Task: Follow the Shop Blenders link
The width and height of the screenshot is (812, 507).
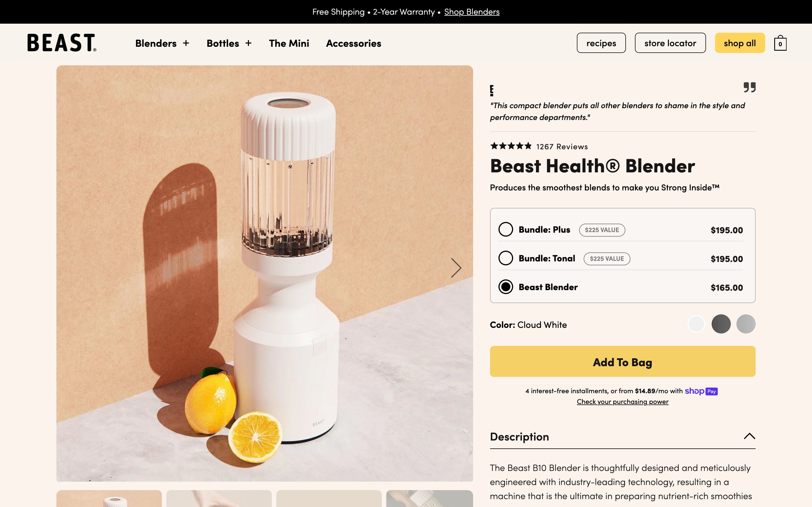Action: click(x=472, y=12)
